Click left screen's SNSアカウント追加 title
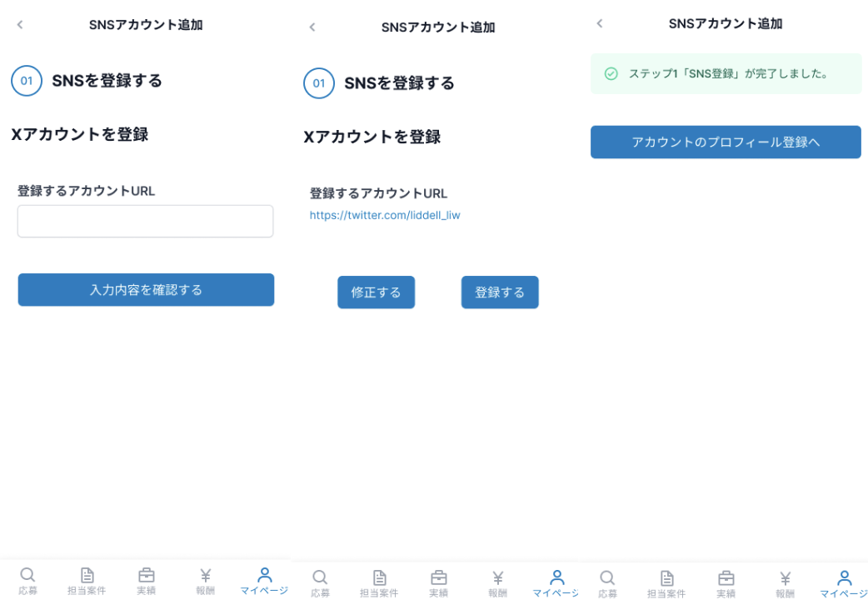 [146, 25]
